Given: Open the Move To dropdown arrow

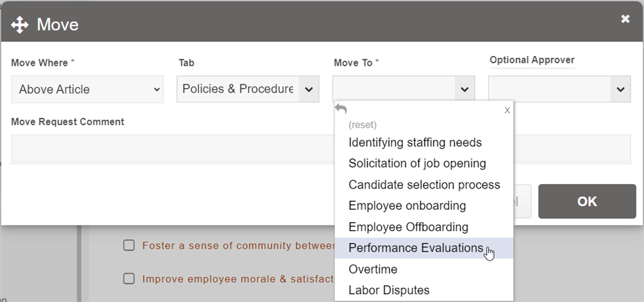Looking at the screenshot, I should click(464, 90).
